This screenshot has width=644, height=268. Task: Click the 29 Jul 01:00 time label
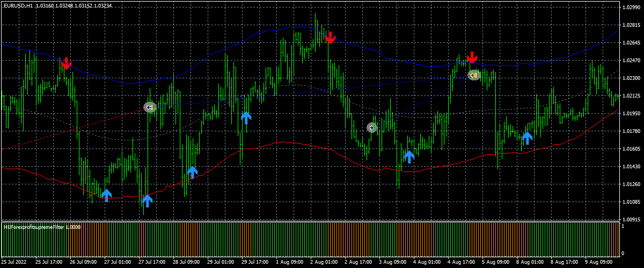220,262
